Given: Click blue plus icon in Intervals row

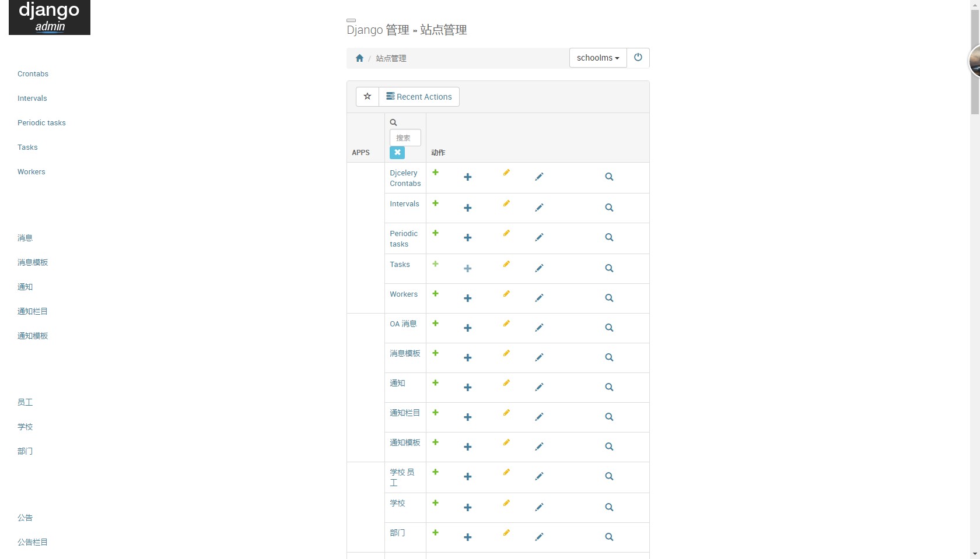Looking at the screenshot, I should tap(468, 208).
